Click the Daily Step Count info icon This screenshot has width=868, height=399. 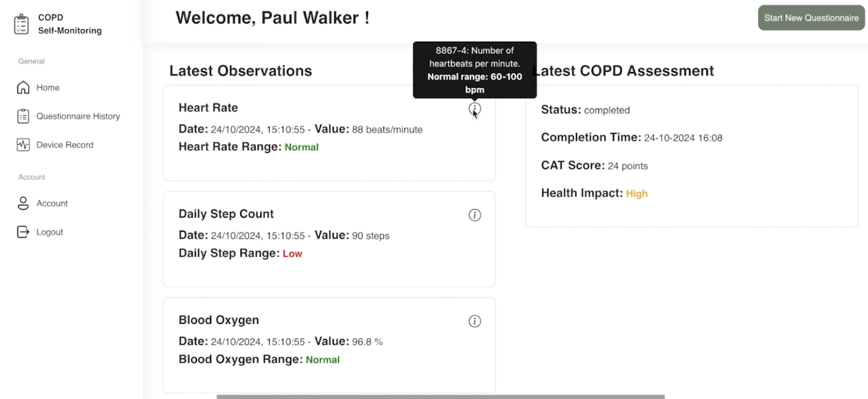(475, 215)
